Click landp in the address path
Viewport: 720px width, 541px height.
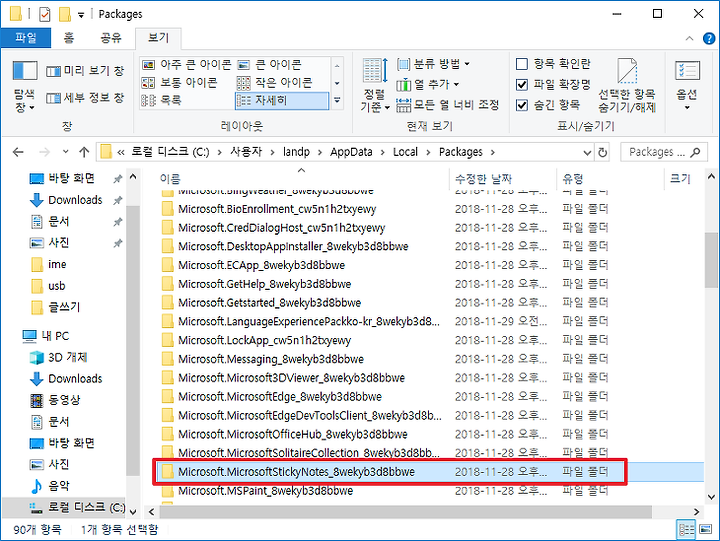[296, 152]
